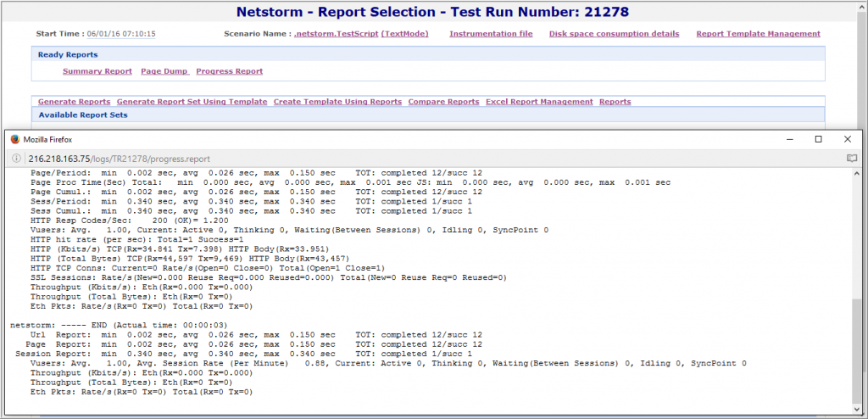
Task: Click the netstorm END Actual time line
Action: pyautogui.click(x=119, y=326)
